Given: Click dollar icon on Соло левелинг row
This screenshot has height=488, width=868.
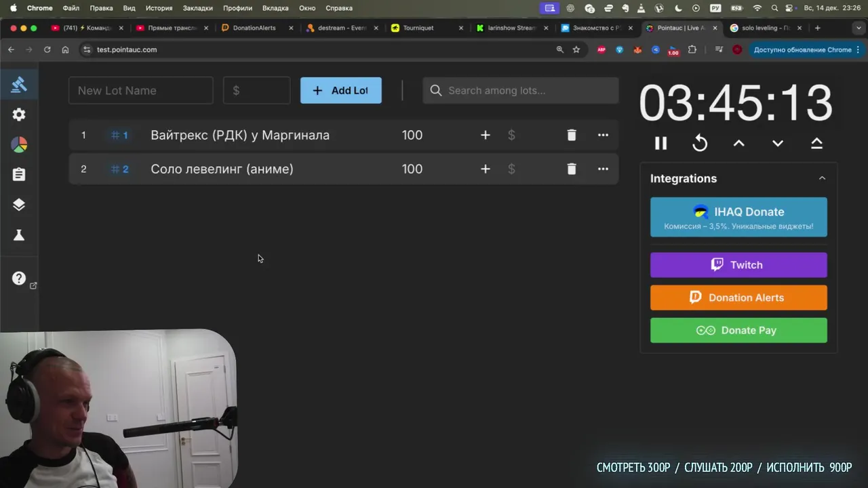Looking at the screenshot, I should coord(511,169).
